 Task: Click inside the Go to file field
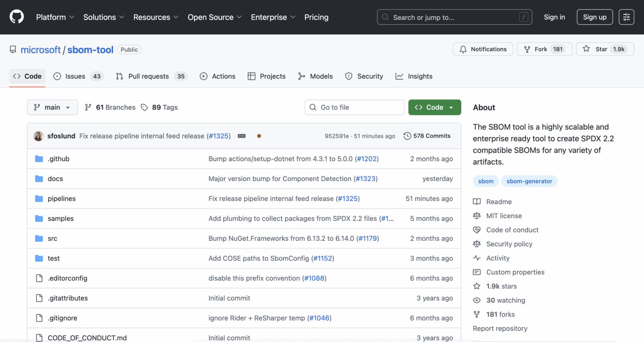(354, 107)
